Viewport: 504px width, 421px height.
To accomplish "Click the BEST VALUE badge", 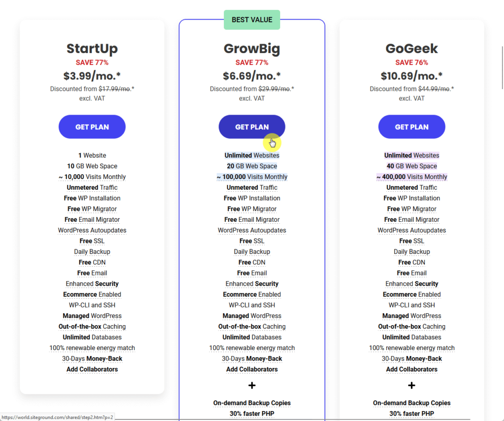I will [252, 20].
